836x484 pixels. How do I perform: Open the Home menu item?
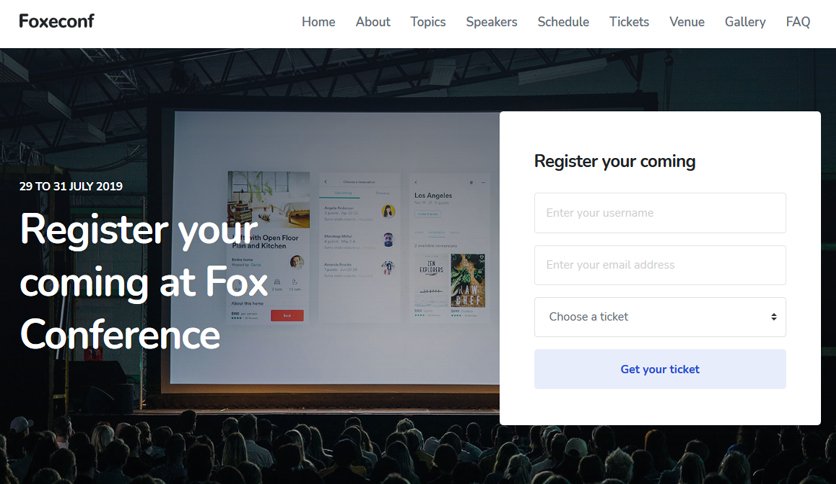pyautogui.click(x=318, y=22)
